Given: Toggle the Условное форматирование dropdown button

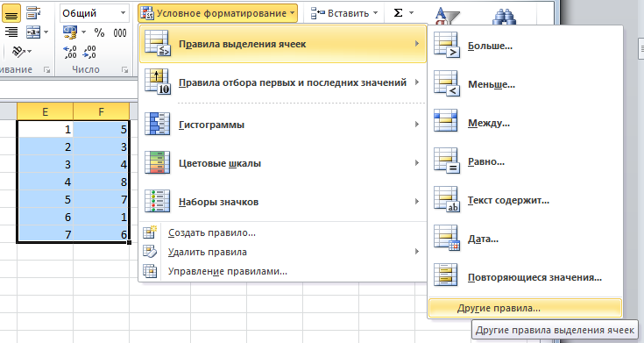Looking at the screenshot, I should [217, 13].
